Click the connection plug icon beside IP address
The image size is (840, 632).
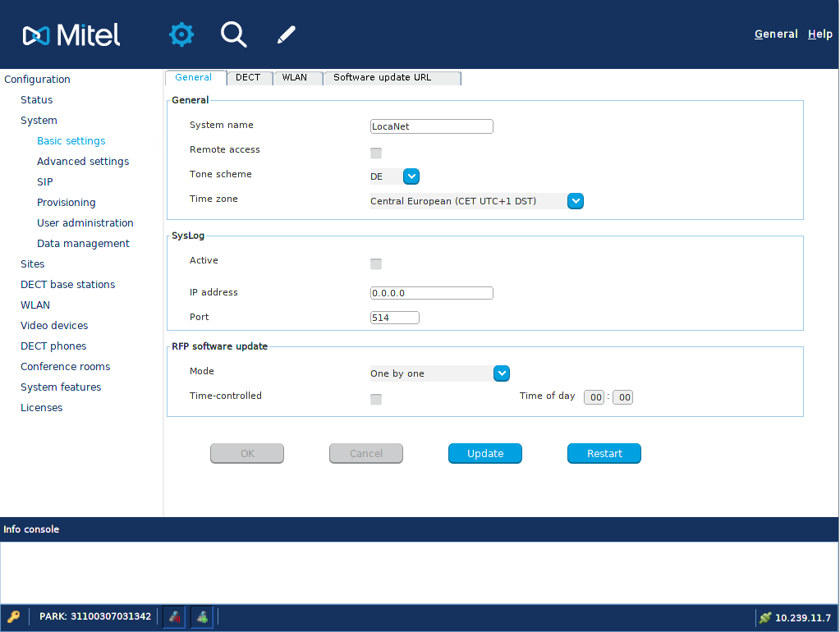(x=765, y=617)
